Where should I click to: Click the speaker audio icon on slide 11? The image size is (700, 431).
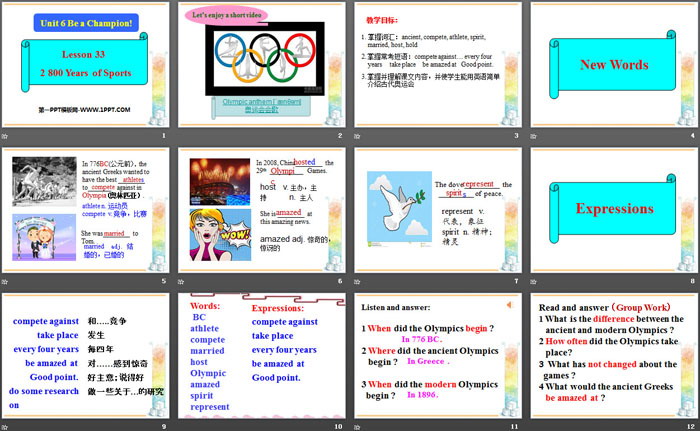(x=509, y=305)
